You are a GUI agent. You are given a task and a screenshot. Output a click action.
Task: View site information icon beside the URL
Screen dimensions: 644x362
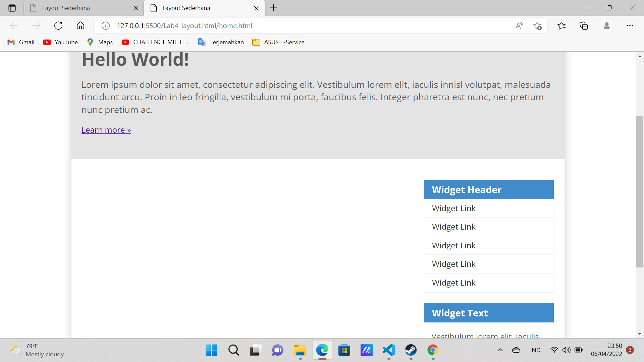pyautogui.click(x=106, y=26)
